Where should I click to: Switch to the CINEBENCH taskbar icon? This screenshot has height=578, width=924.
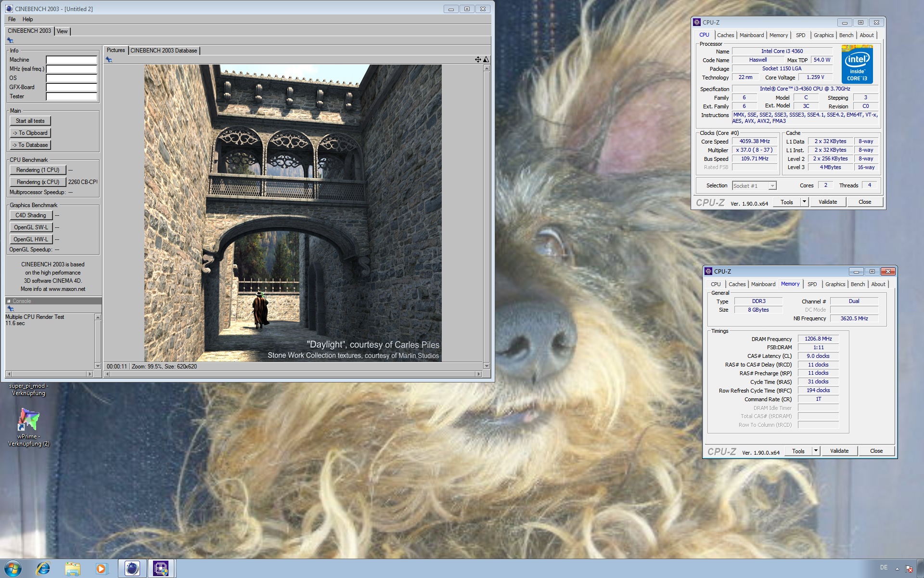pyautogui.click(x=132, y=569)
